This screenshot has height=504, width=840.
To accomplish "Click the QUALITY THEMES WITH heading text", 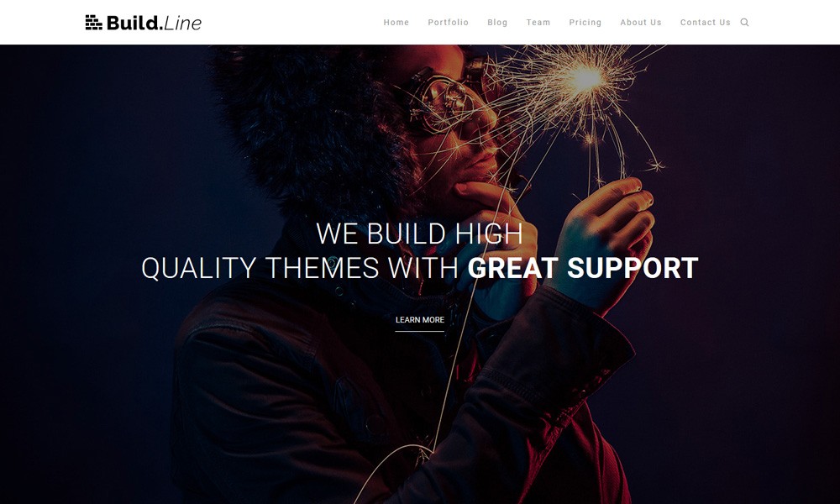I will [x=300, y=268].
